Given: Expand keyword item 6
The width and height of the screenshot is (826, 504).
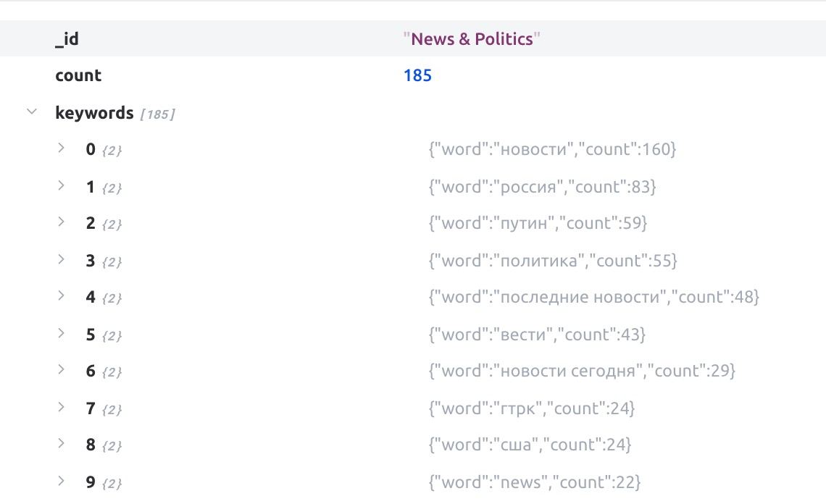Looking at the screenshot, I should [61, 370].
